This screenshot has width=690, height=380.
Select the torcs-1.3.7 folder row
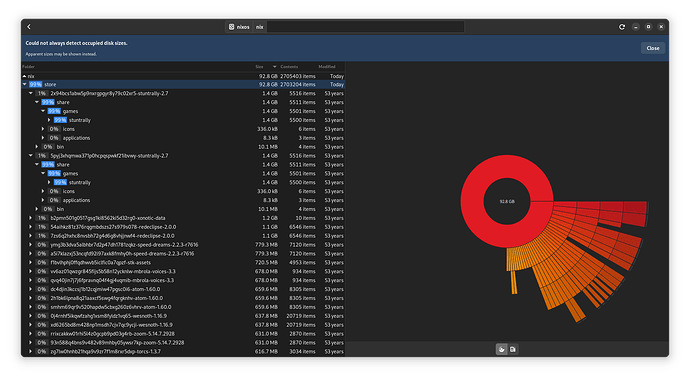[183, 351]
